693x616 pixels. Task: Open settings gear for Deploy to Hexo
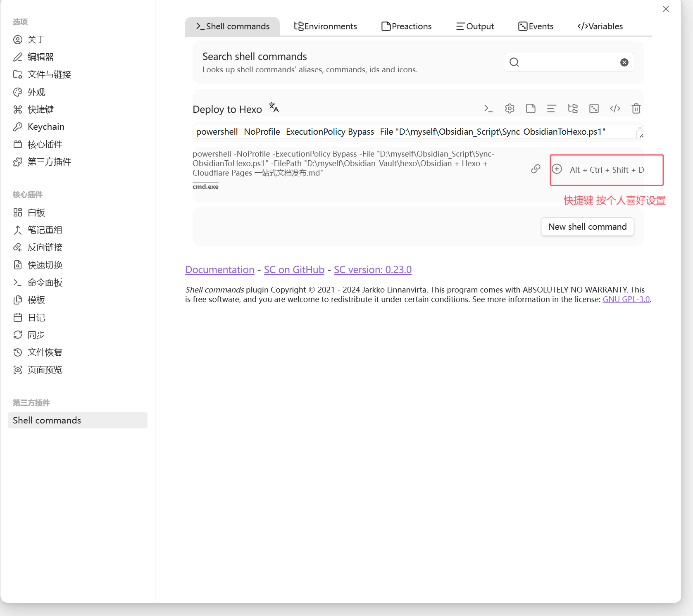pyautogui.click(x=510, y=109)
